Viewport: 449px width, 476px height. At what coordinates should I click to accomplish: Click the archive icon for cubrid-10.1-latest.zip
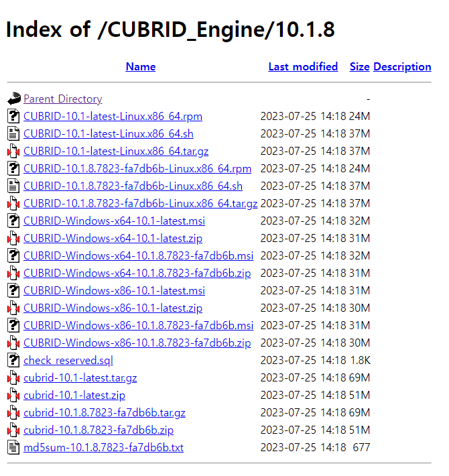pos(13,395)
